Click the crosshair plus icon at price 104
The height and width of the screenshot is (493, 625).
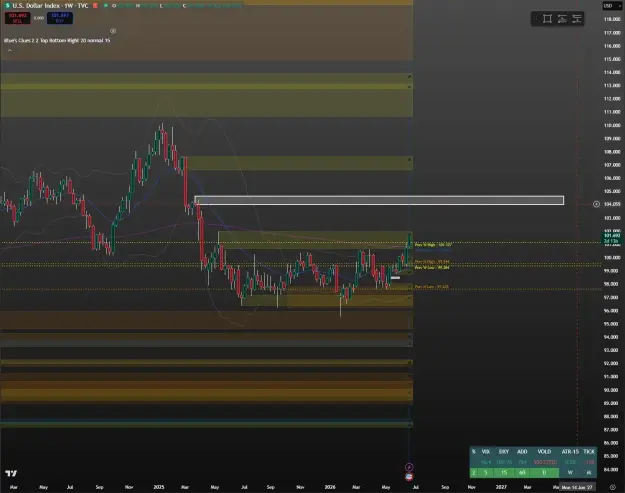pos(596,204)
